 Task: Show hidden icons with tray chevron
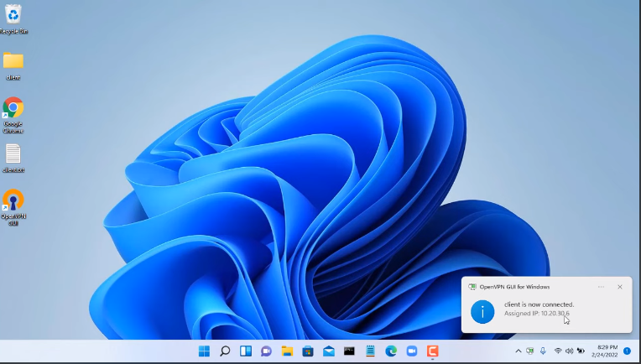pos(519,351)
